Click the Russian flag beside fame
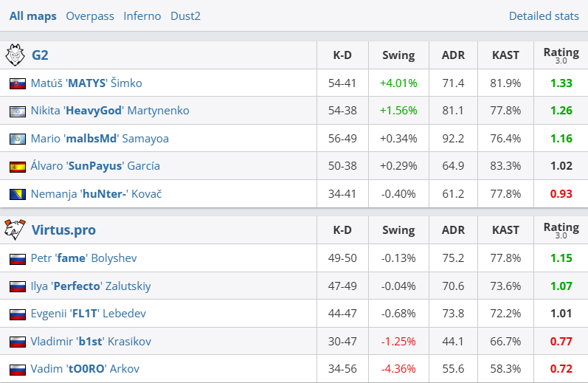Viewport: 588px width, 383px height. pyautogui.click(x=17, y=259)
